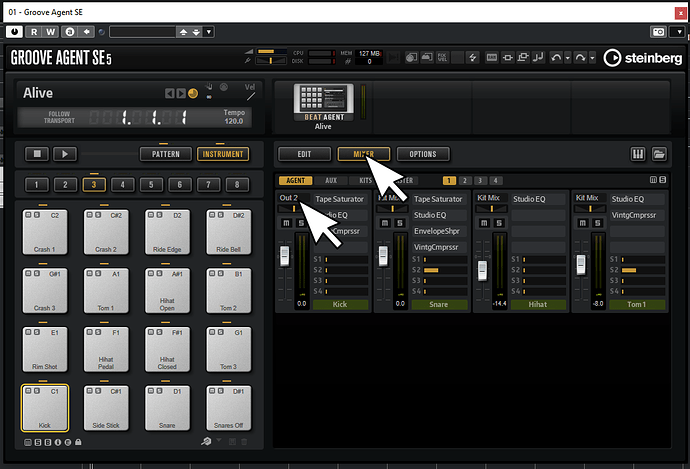This screenshot has height=469, width=690.
Task: Open VintgCmprssr insert slot on Tom 1
Action: pos(637,215)
